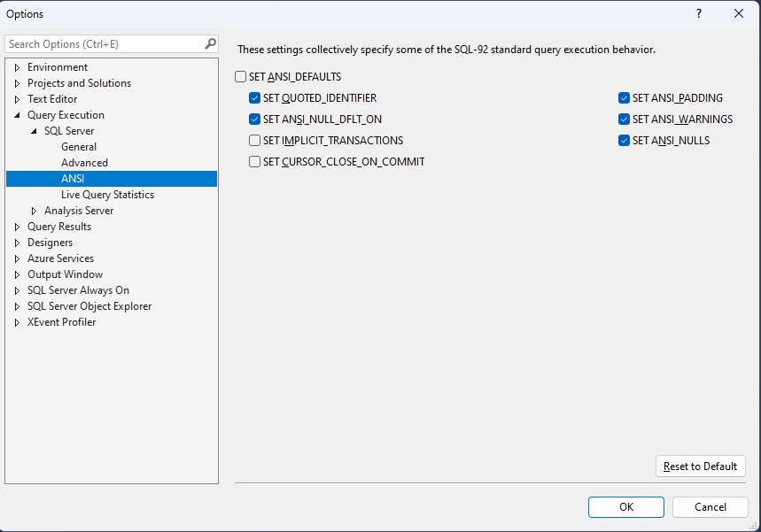761x532 pixels.
Task: Enable the SET ANSI_DEFAULTS checkbox
Action: 241,77
